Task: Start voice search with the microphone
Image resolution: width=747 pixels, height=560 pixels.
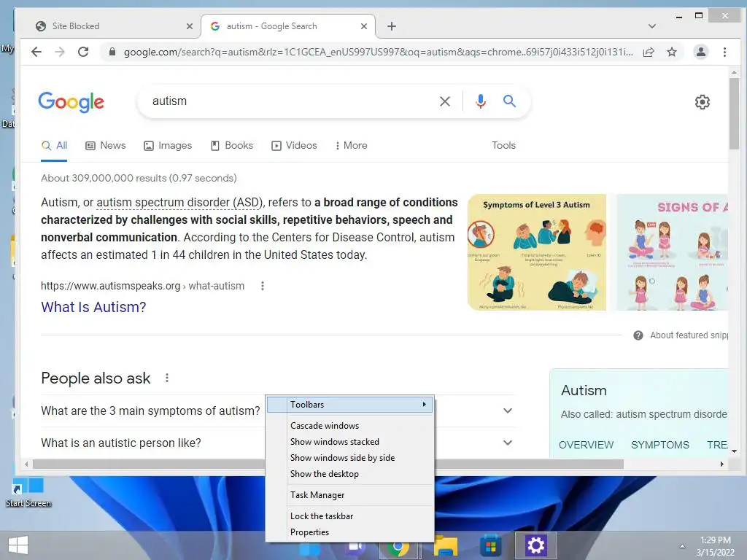Action: 481,101
